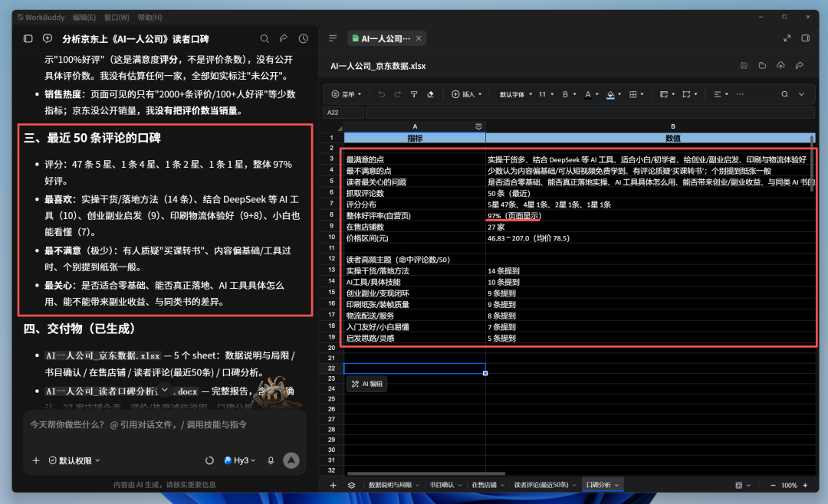
Task: Select cell 27 家 in column B
Action: pyautogui.click(x=649, y=227)
